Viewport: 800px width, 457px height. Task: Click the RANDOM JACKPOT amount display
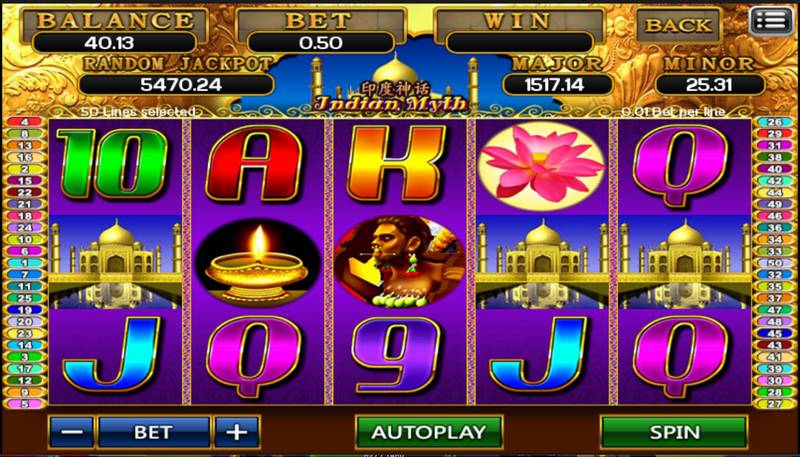pyautogui.click(x=177, y=84)
